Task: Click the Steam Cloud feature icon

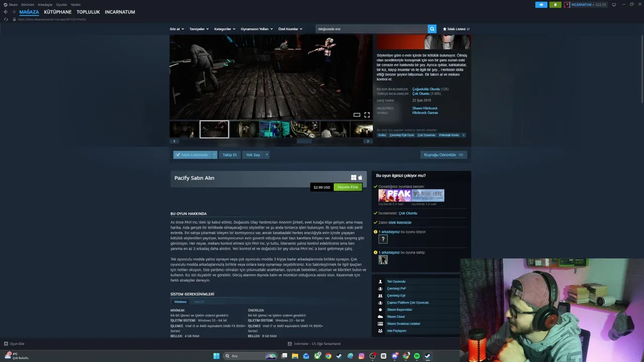Action: click(x=380, y=317)
